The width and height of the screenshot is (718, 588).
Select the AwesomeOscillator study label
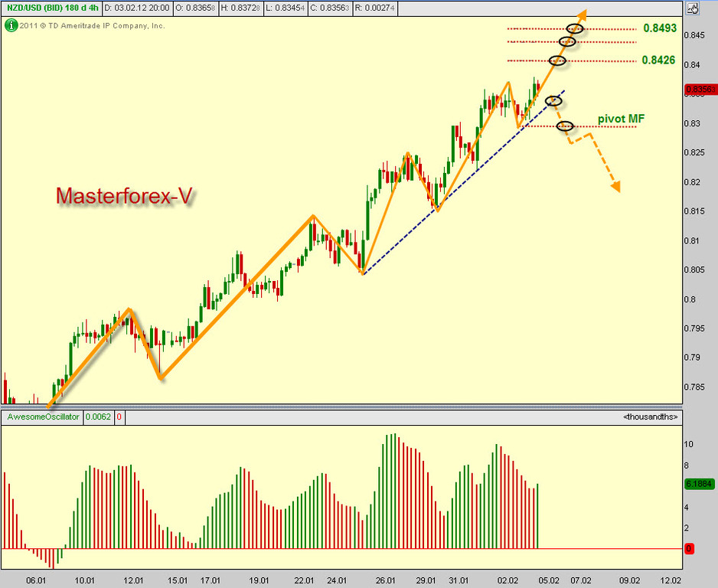(x=43, y=417)
